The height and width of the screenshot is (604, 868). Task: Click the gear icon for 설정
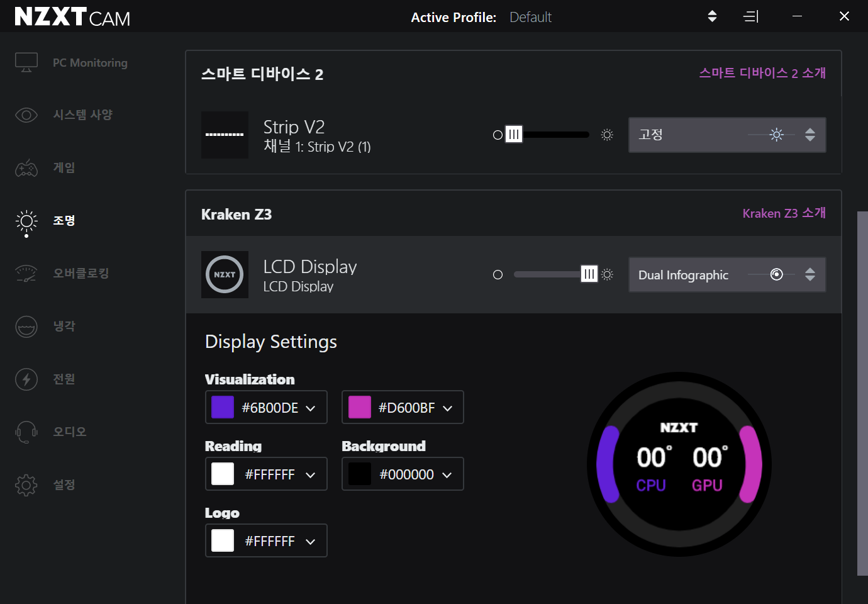click(x=26, y=485)
